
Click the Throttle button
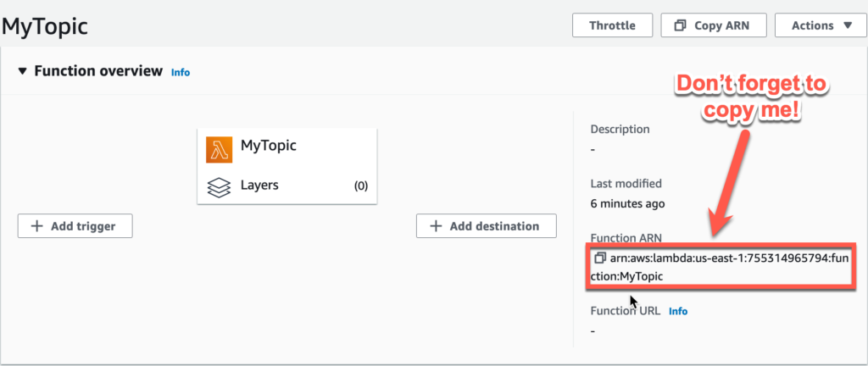pos(612,25)
